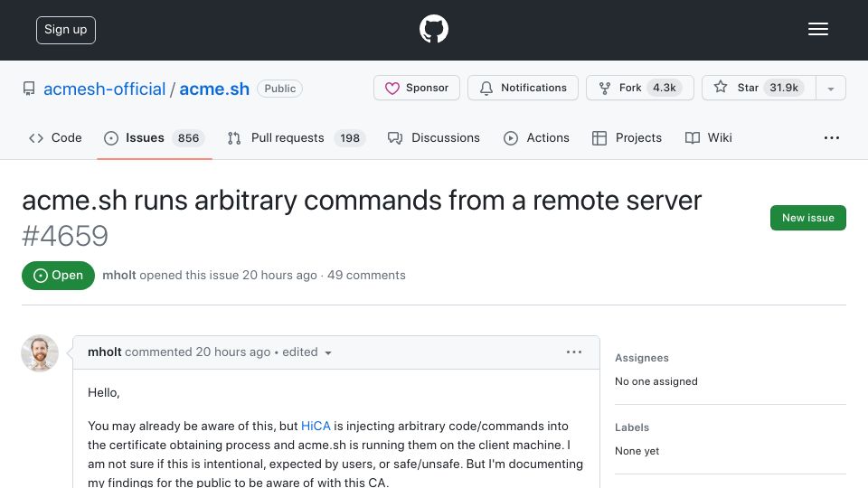Click the comment's 20 hours ago timestamp
The height and width of the screenshot is (488, 868).
tap(232, 352)
